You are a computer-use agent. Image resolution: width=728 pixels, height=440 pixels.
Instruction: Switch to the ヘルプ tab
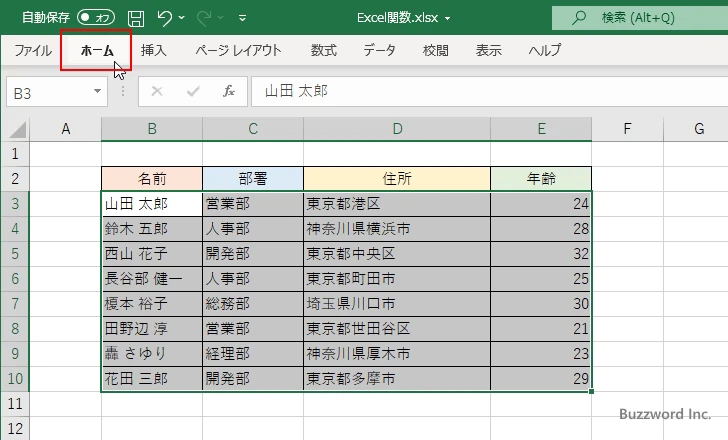coord(545,50)
